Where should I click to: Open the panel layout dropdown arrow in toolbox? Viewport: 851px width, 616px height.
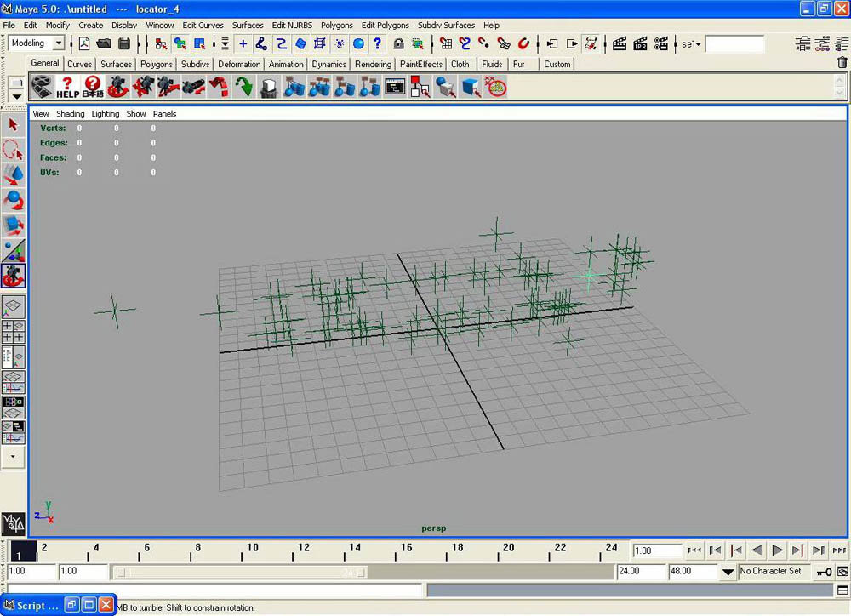(13, 457)
